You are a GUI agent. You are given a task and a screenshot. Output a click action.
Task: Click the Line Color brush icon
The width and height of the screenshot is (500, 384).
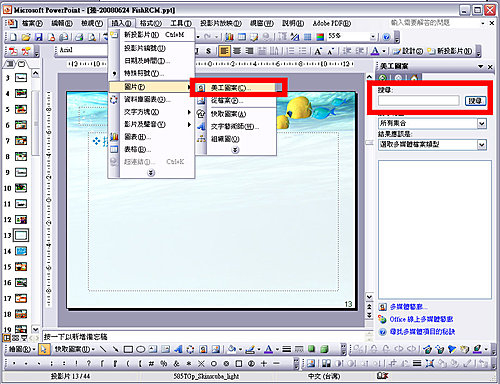(x=250, y=349)
